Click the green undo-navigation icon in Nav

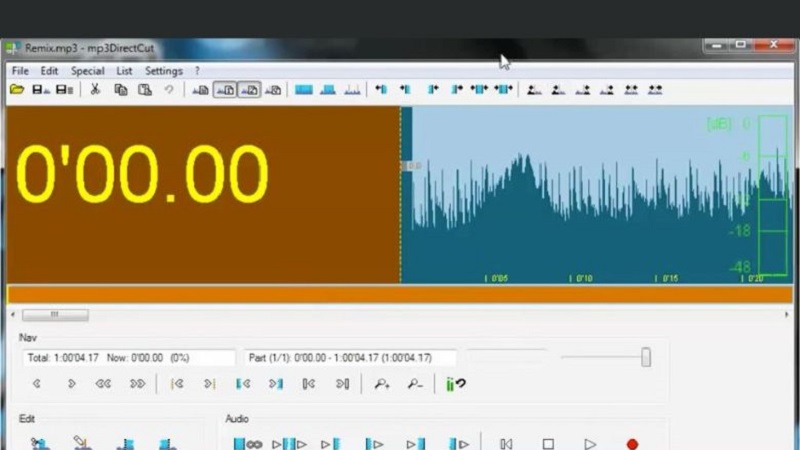coord(456,383)
